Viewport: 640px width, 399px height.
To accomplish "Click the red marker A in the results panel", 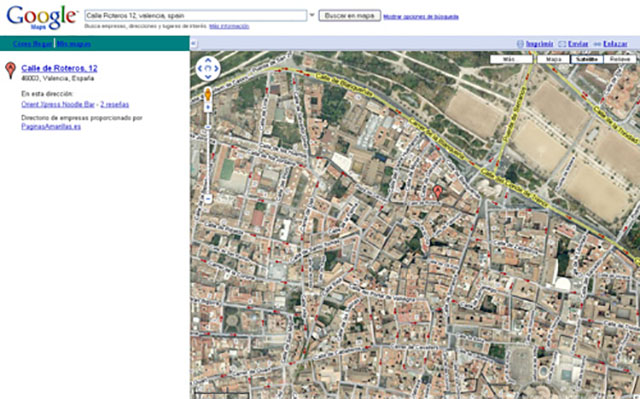I will (x=11, y=70).
